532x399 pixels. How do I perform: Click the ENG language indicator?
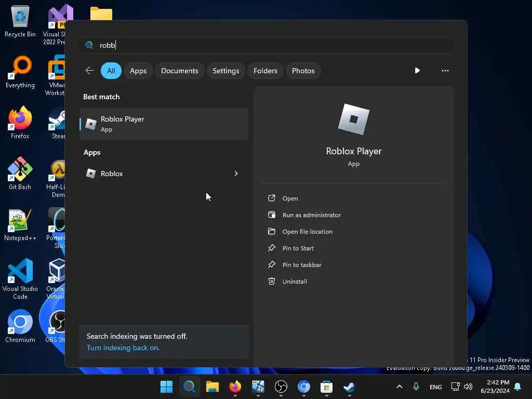[436, 387]
